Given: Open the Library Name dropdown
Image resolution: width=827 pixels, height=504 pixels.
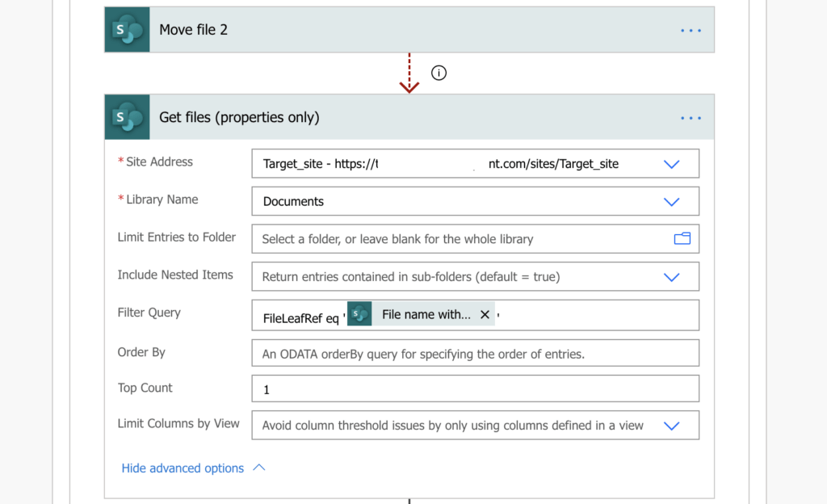Looking at the screenshot, I should click(x=671, y=201).
